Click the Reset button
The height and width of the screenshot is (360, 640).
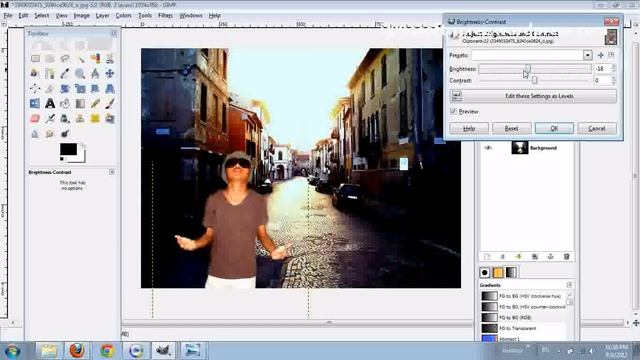511,128
